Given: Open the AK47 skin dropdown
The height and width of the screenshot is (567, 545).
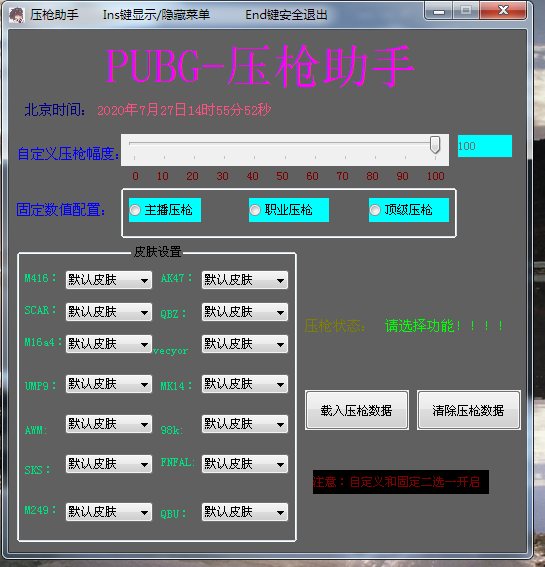Looking at the screenshot, I should [x=244, y=280].
